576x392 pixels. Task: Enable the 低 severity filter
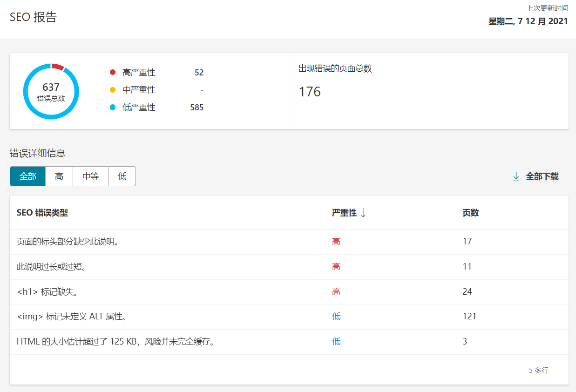pyautogui.click(x=122, y=176)
